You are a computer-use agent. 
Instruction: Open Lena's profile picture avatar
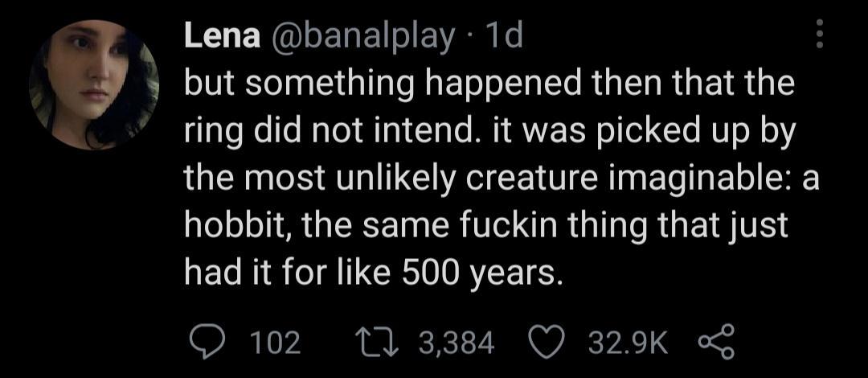[93, 84]
